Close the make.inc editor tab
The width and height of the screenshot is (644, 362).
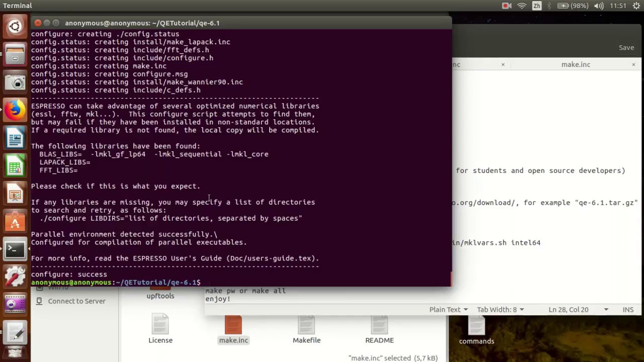(x=633, y=64)
